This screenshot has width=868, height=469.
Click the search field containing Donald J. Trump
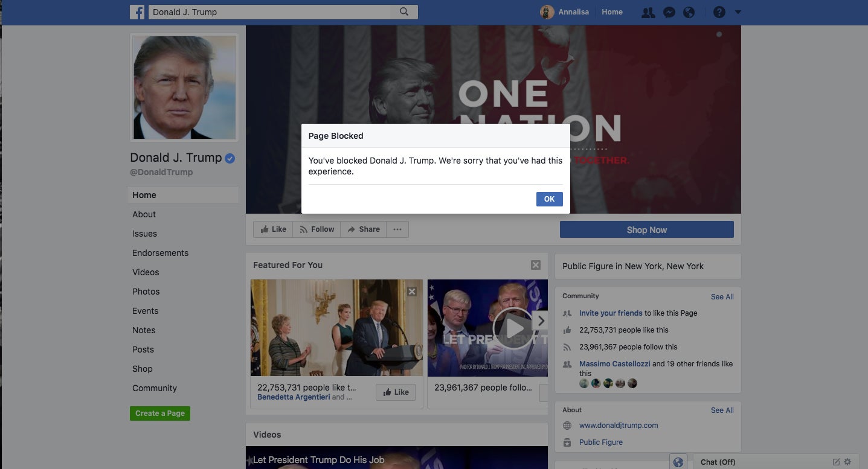269,12
